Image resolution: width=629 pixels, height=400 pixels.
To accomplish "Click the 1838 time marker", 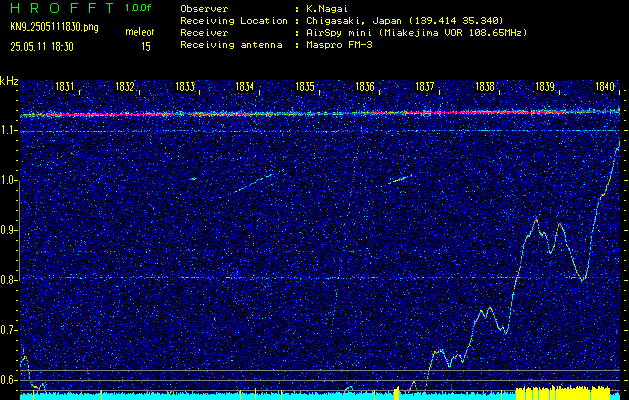I will [485, 87].
